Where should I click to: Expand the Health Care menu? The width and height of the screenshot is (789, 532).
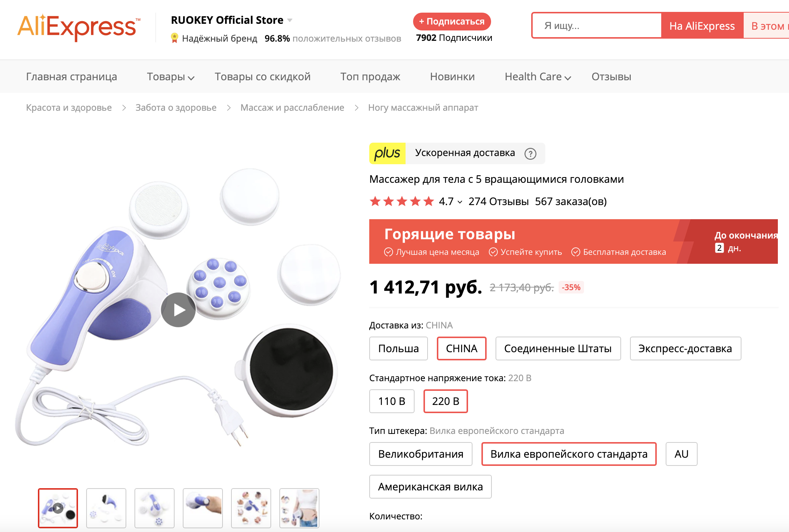click(x=538, y=77)
